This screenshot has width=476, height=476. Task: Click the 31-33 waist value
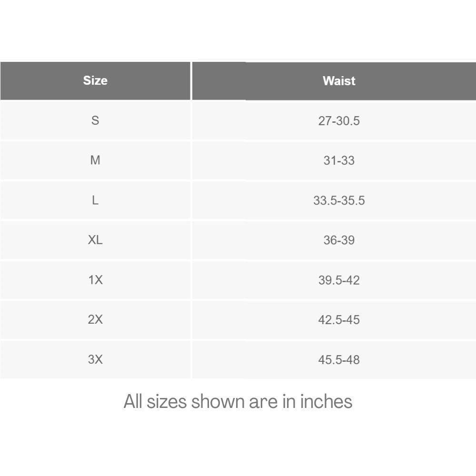point(339,160)
